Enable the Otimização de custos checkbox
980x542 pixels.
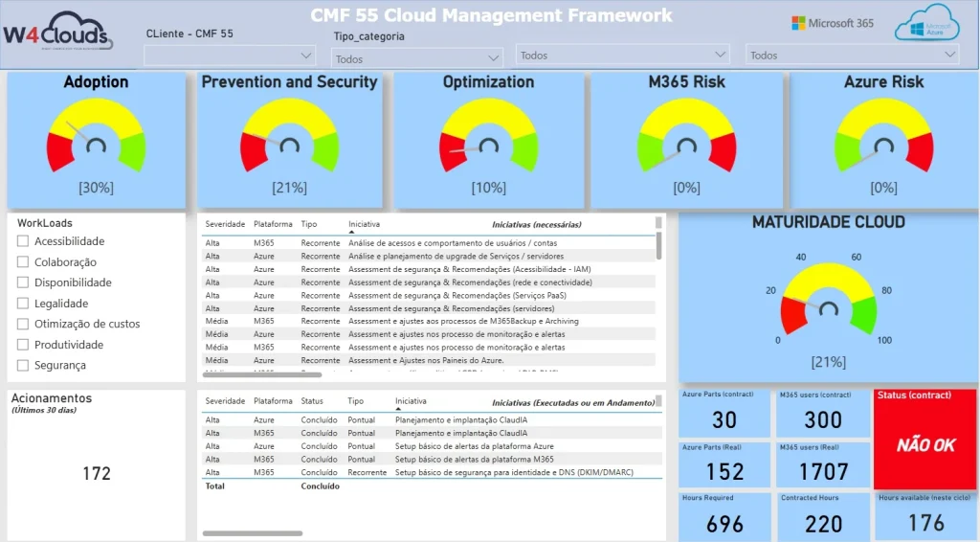coord(23,324)
